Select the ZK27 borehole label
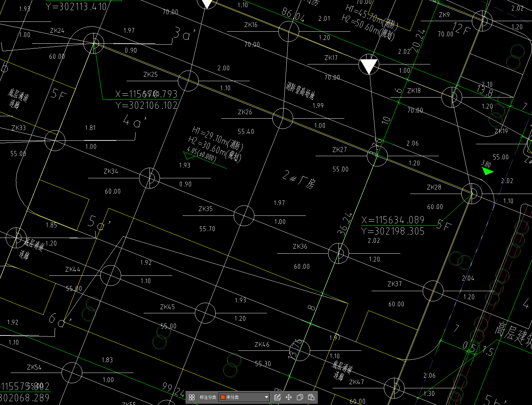 [340, 149]
